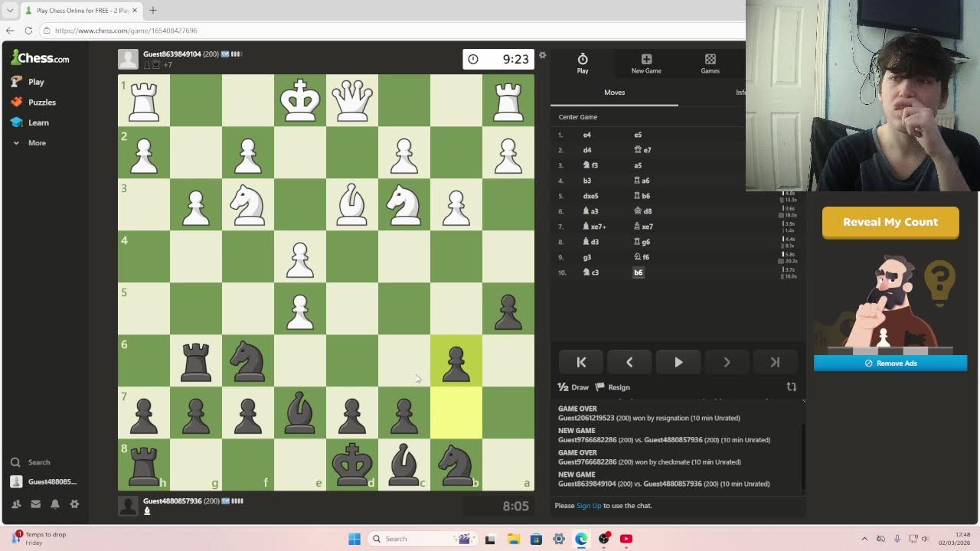This screenshot has width=980, height=551.
Task: Reload the browser page
Action: 28,31
